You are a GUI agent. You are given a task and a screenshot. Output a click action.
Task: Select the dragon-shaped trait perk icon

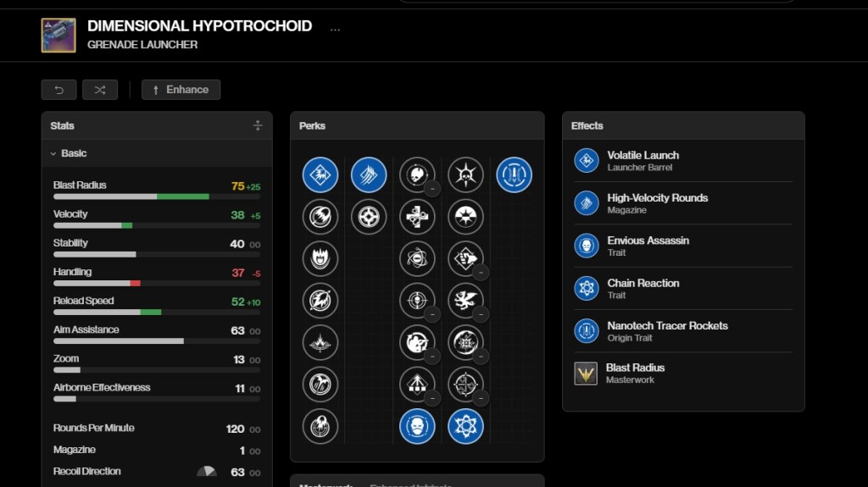[x=465, y=301]
